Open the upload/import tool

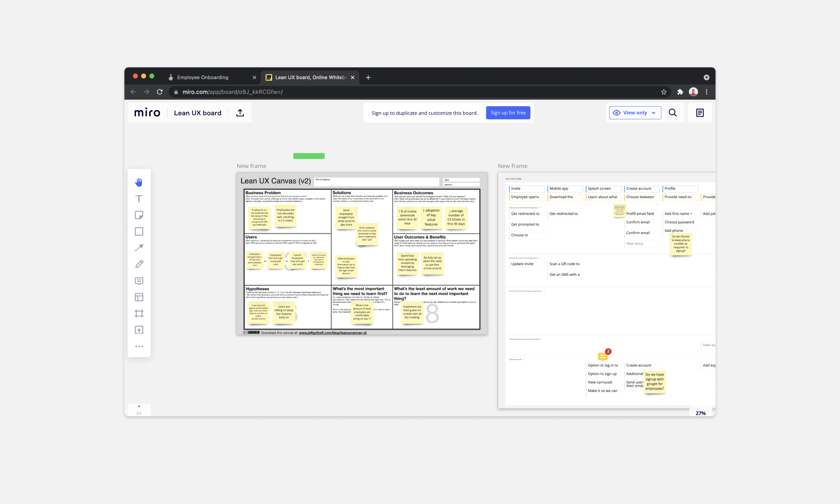pos(139,330)
